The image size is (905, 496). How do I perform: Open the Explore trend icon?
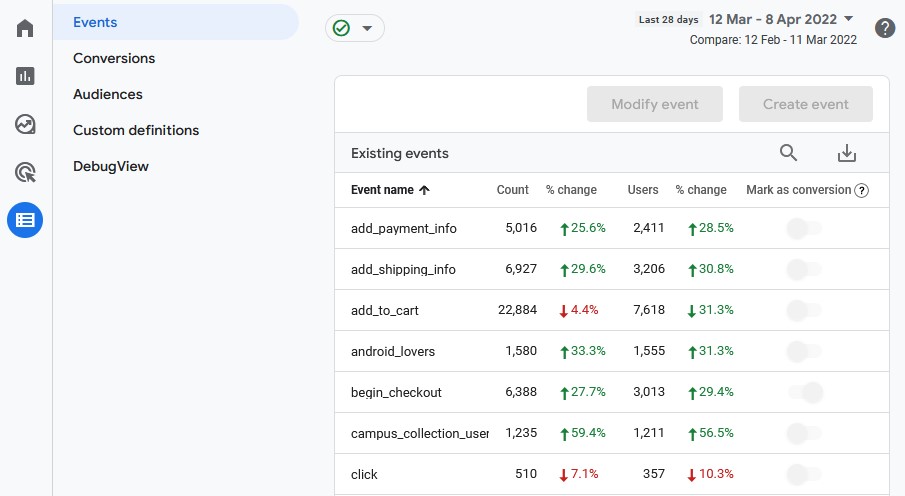(x=25, y=124)
